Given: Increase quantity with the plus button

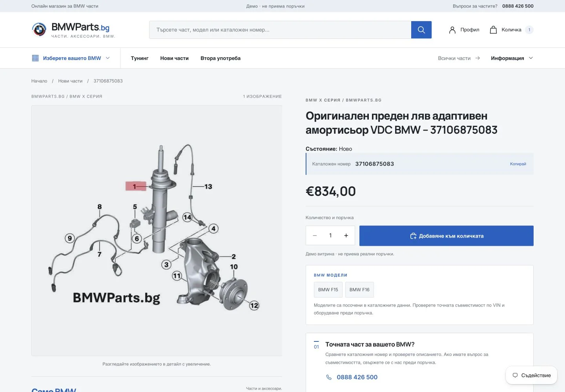Looking at the screenshot, I should [346, 236].
